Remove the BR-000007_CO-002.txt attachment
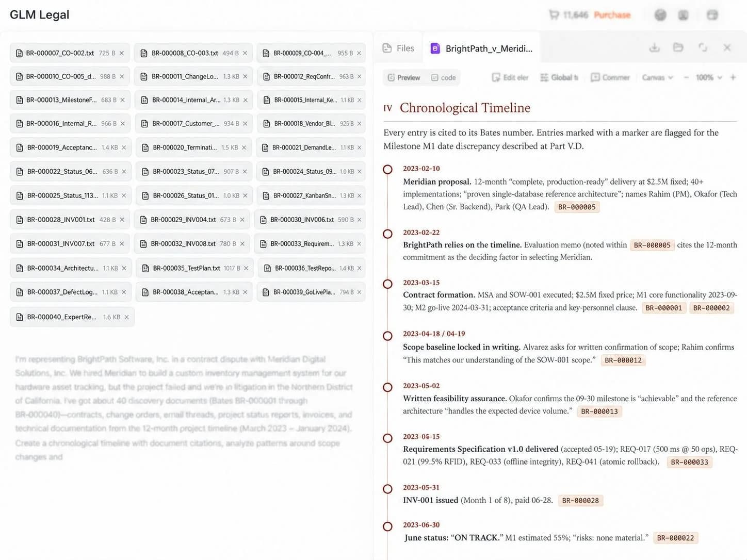Image resolution: width=747 pixels, height=560 pixels. click(122, 53)
